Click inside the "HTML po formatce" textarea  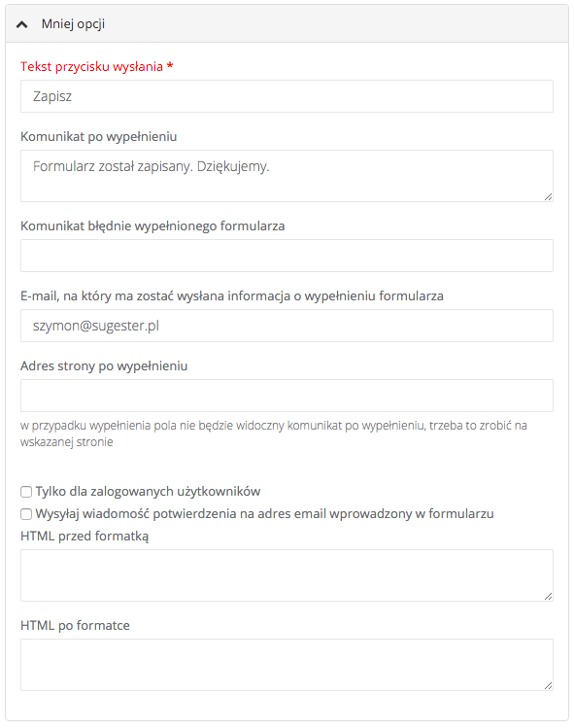click(287, 665)
